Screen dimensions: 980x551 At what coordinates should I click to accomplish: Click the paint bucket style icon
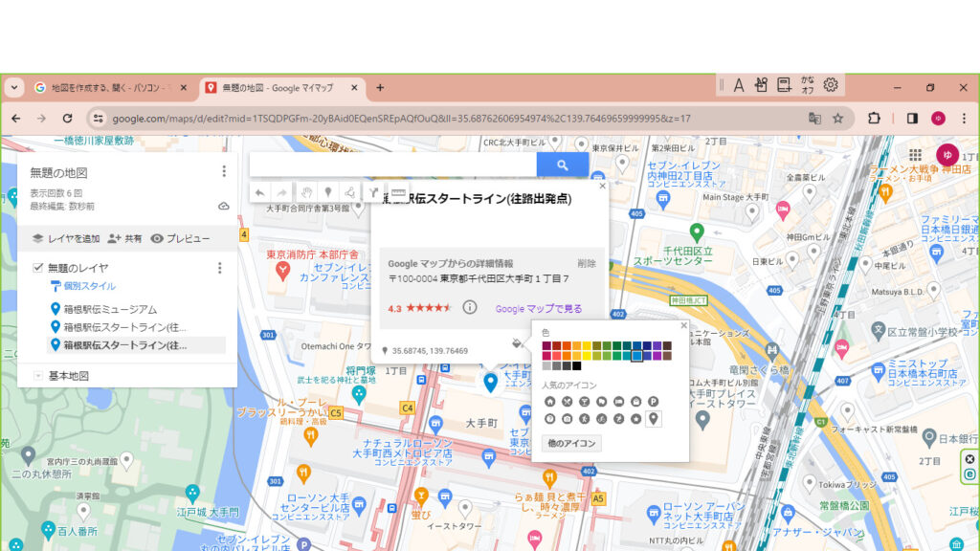[516, 343]
